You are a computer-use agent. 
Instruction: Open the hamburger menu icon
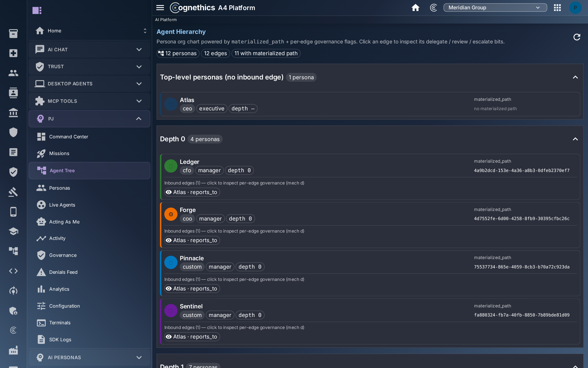(160, 8)
